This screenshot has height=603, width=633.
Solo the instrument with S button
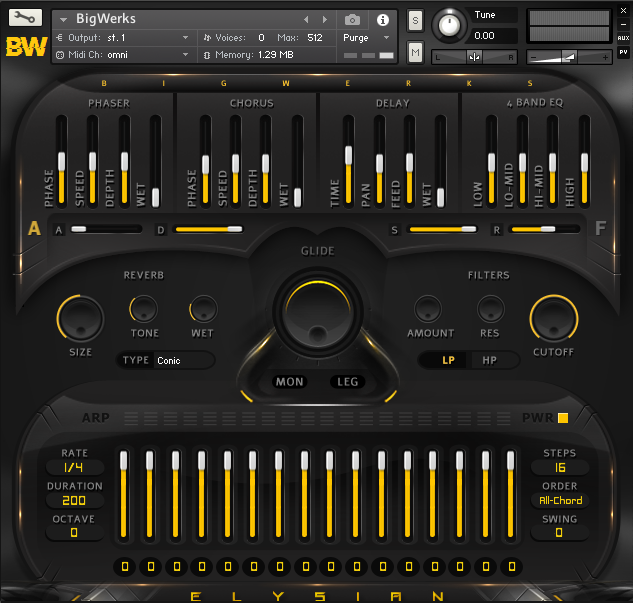(415, 20)
